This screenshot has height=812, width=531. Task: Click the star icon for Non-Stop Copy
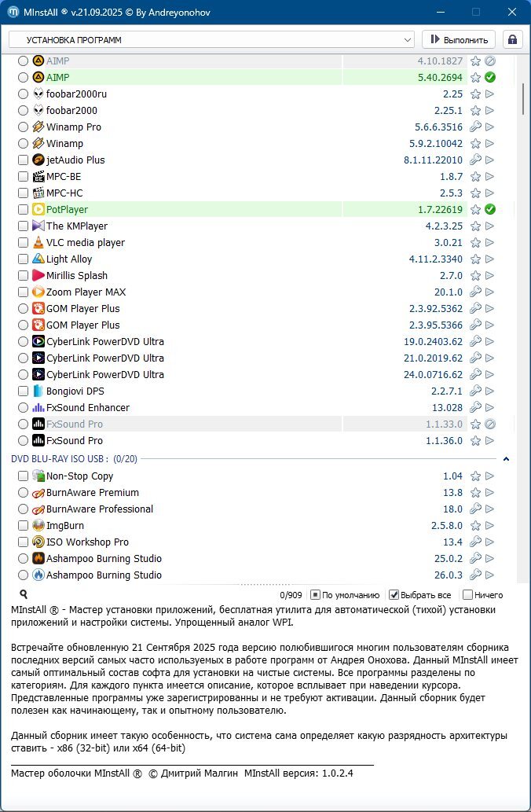[x=475, y=476]
